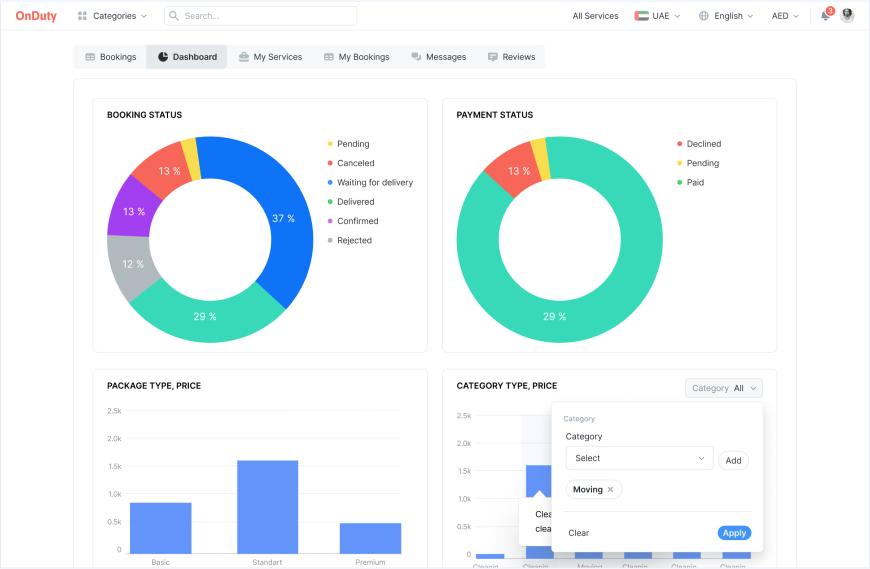Open the My Services tab
Viewport: 870px width, 569px height.
(x=270, y=57)
